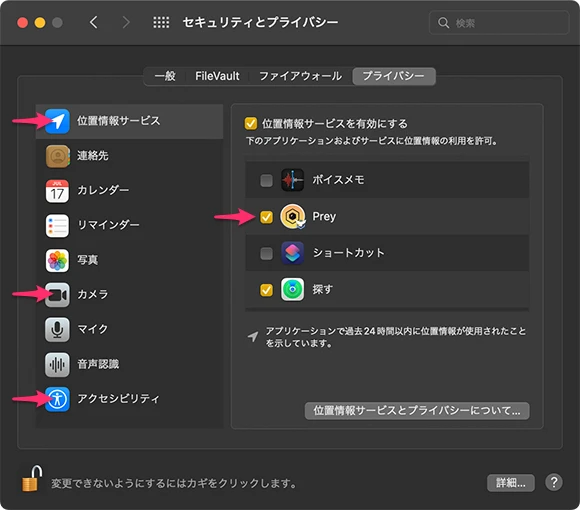580x510 pixels.
Task: Open the Microphone (マイク) privacy category
Action: (129, 329)
